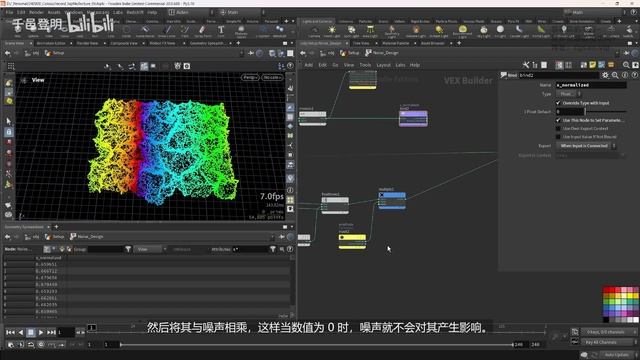640x360 pixels.
Task: Click the network editor back arrow
Action: click(303, 53)
